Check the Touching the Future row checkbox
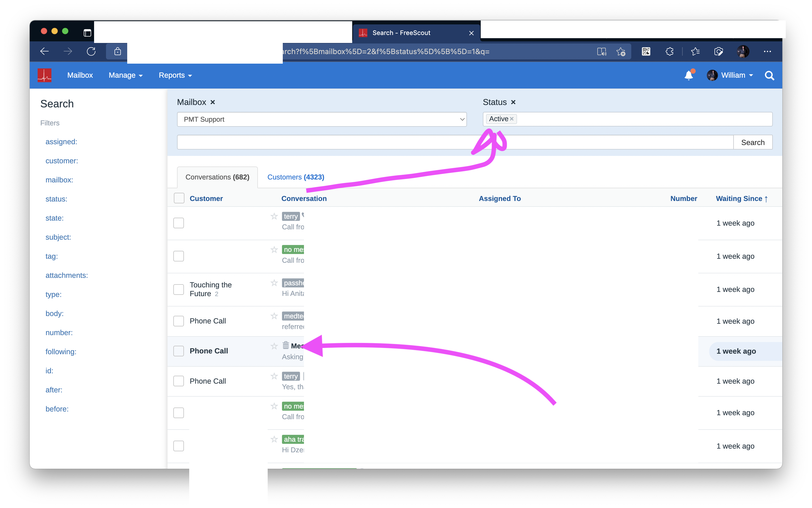The height and width of the screenshot is (508, 812). point(179,289)
